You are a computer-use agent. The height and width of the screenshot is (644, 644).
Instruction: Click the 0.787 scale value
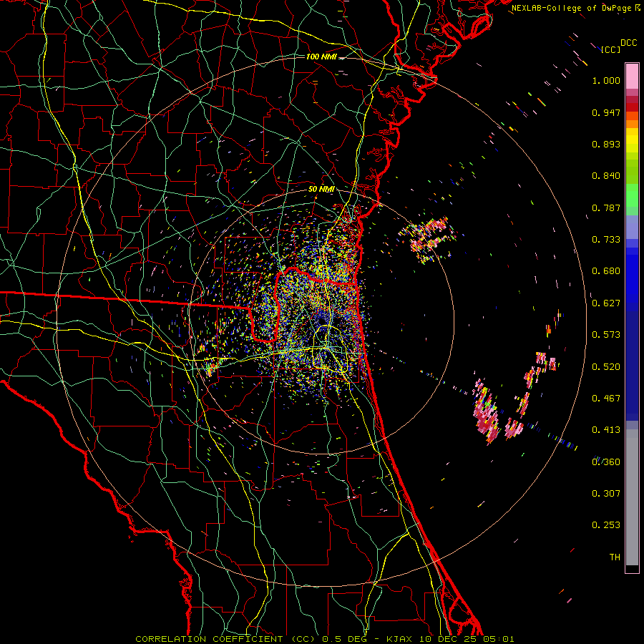click(606, 208)
